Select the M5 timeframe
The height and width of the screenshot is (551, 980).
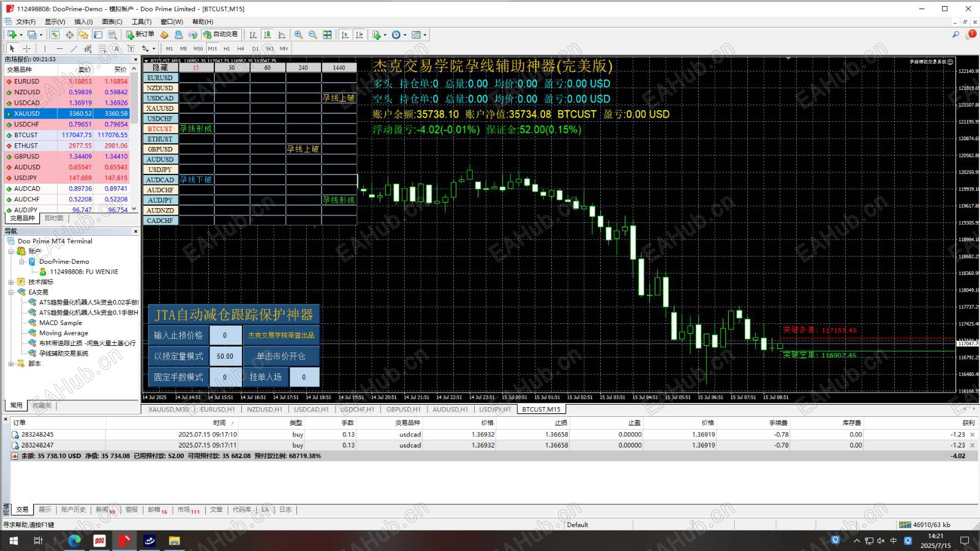click(183, 48)
